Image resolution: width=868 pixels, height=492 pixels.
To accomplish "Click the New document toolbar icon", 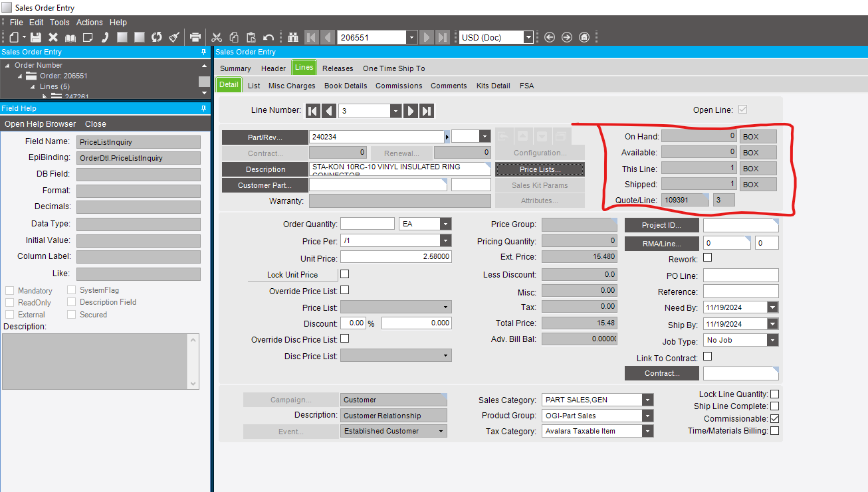I will coord(14,37).
